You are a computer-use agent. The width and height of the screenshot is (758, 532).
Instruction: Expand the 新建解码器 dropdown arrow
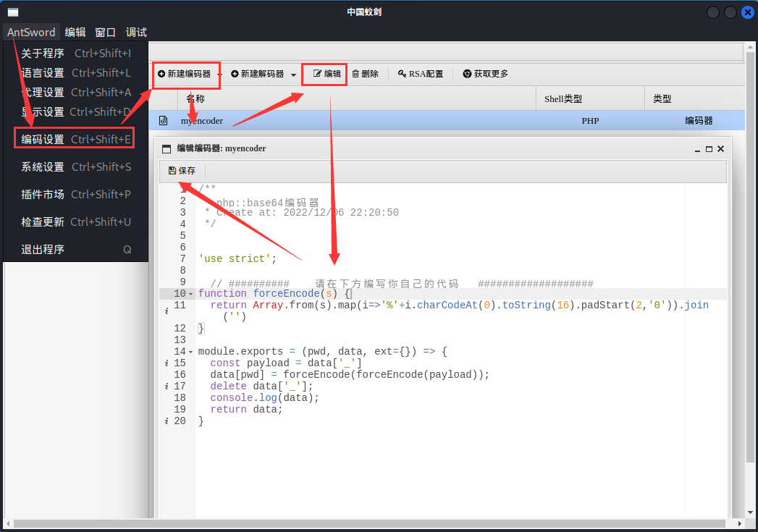[293, 75]
